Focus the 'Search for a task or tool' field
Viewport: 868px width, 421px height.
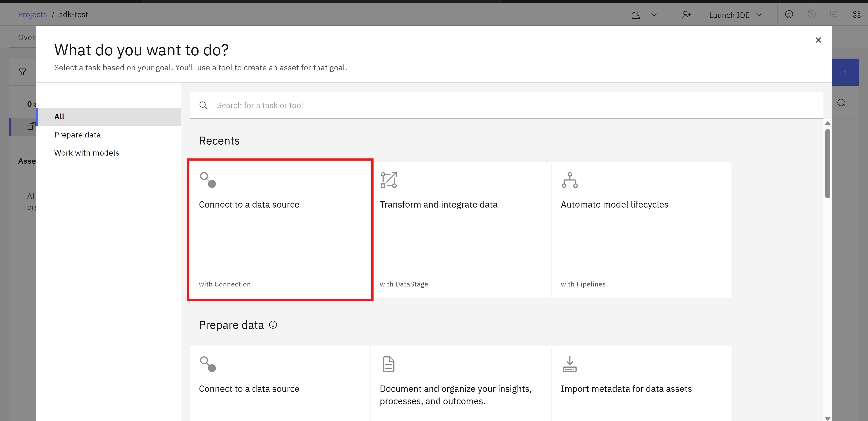point(506,105)
